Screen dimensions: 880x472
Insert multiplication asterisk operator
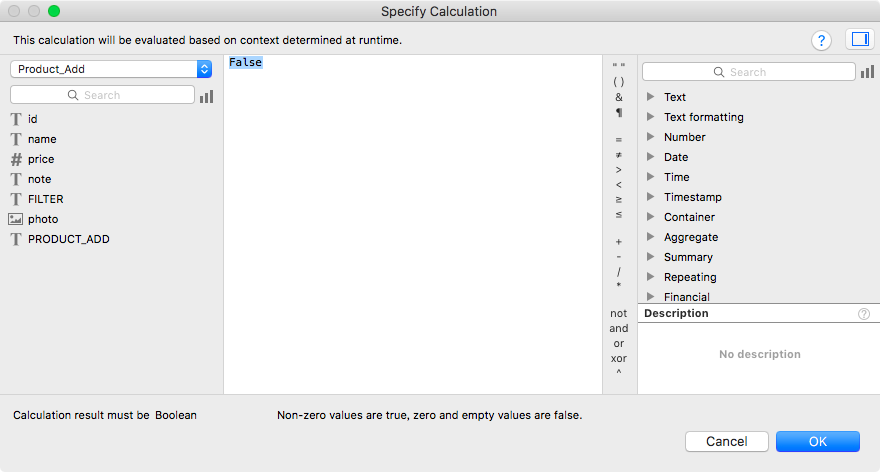click(618, 286)
